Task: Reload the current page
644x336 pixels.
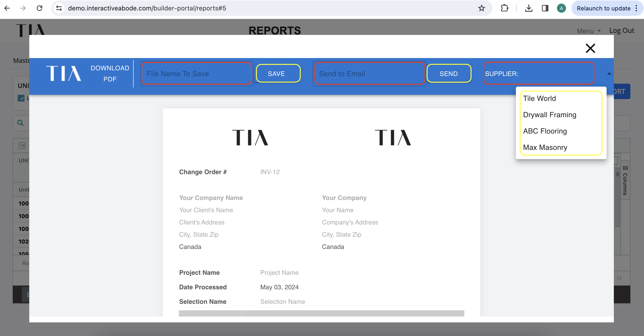Action: [x=39, y=8]
